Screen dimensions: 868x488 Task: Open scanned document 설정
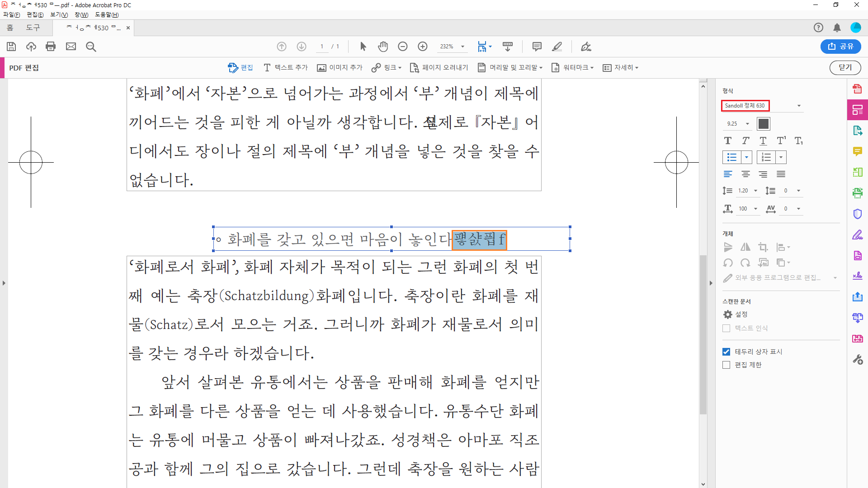(x=736, y=314)
